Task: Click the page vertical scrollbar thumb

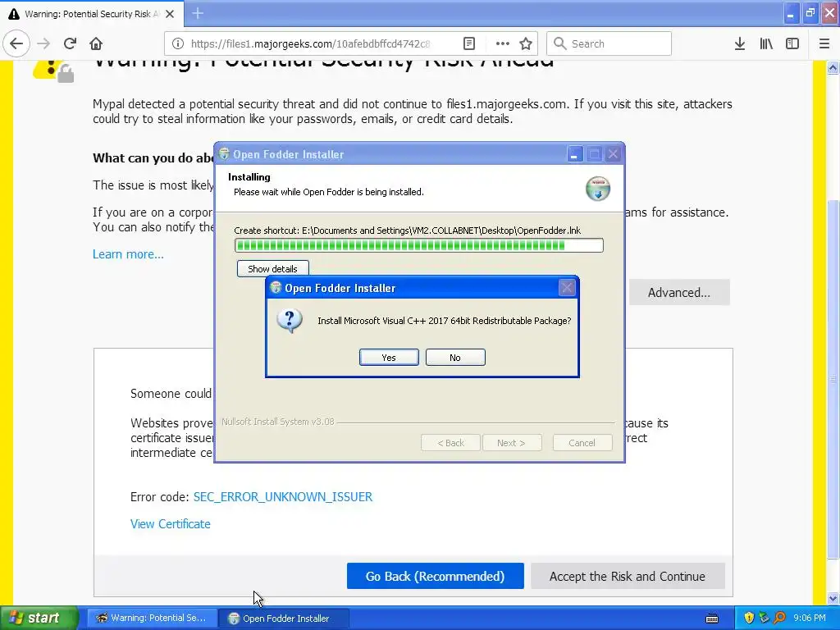Action: [833, 378]
